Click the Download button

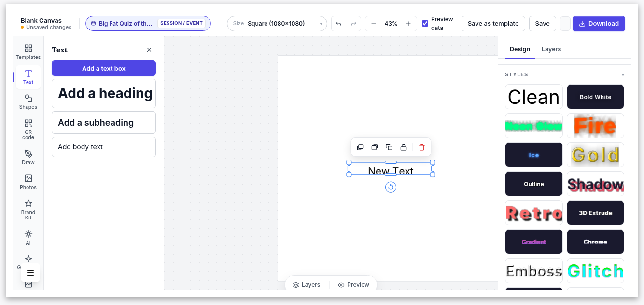[x=599, y=24]
